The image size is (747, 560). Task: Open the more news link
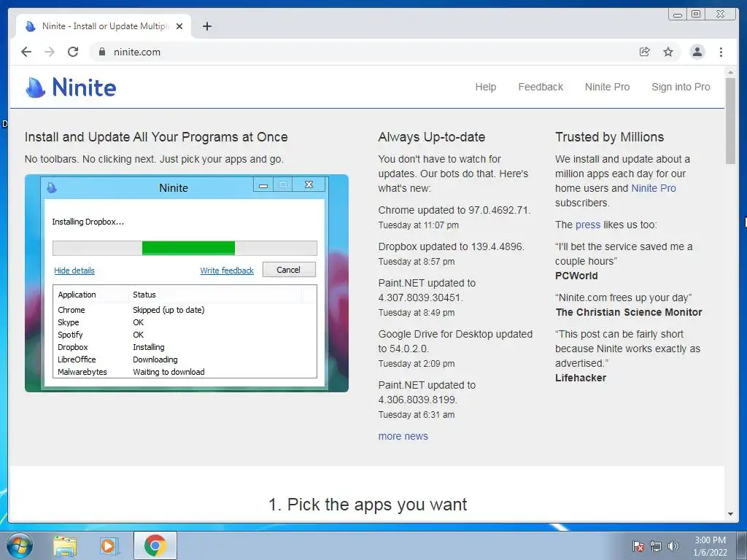click(403, 436)
